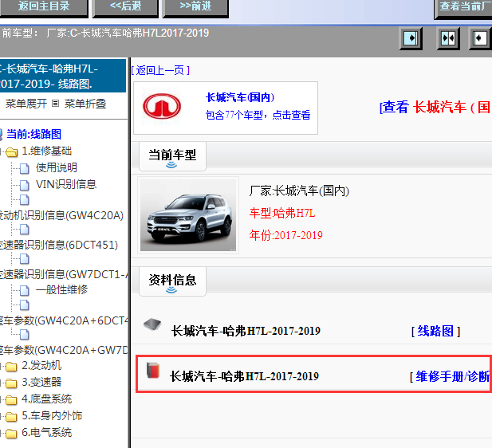Image resolution: width=492 pixels, height=448 pixels.
Task: Open the 线路图 link
Action: point(435,331)
